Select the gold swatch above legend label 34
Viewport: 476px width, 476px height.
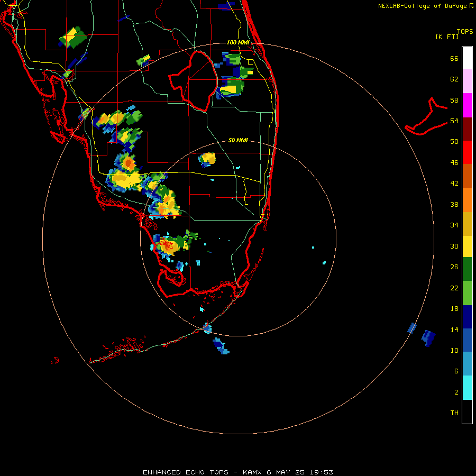point(467,224)
